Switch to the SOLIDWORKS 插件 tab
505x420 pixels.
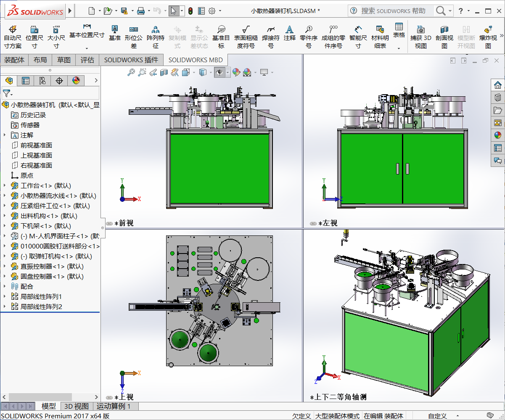point(131,60)
